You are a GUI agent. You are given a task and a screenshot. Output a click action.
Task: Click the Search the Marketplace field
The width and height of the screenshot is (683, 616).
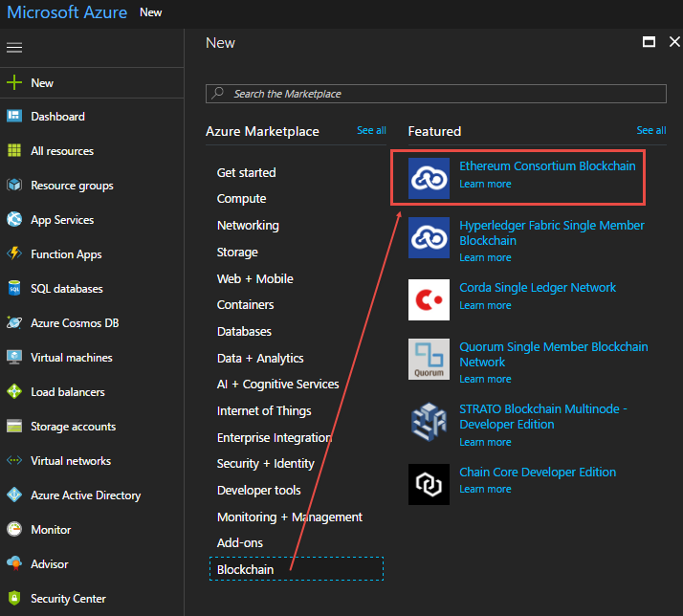point(435,94)
